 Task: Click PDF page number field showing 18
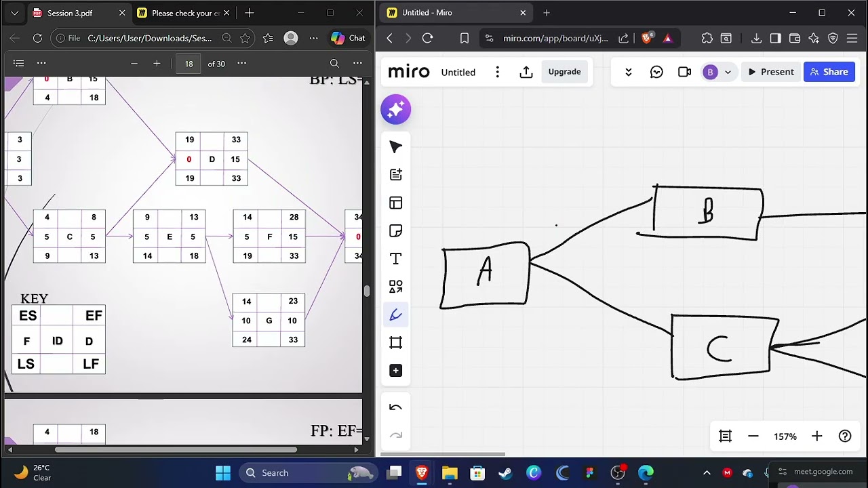coord(189,64)
